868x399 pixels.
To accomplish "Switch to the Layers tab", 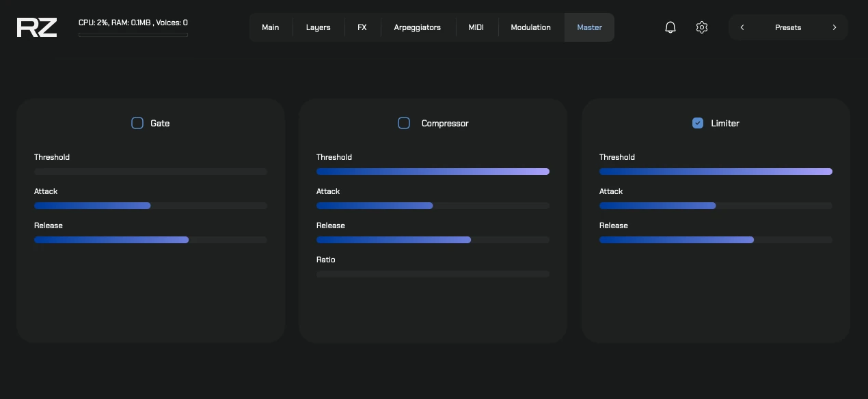I will pos(318,27).
